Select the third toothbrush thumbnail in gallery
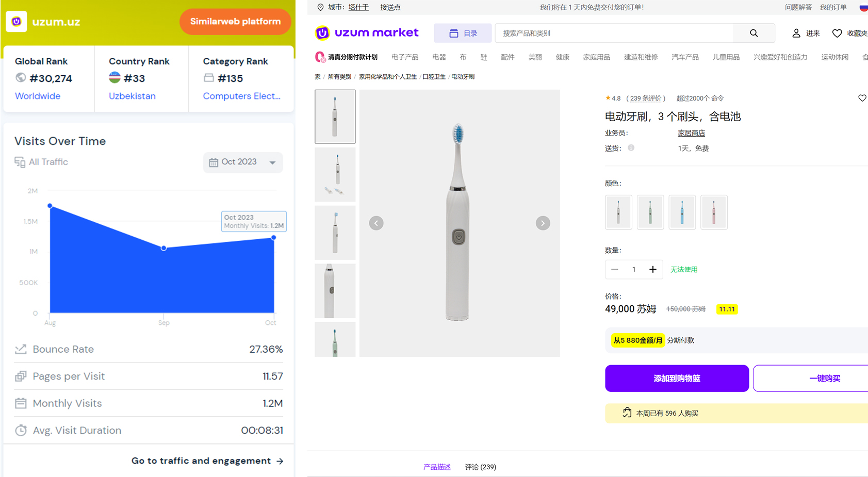 click(335, 233)
